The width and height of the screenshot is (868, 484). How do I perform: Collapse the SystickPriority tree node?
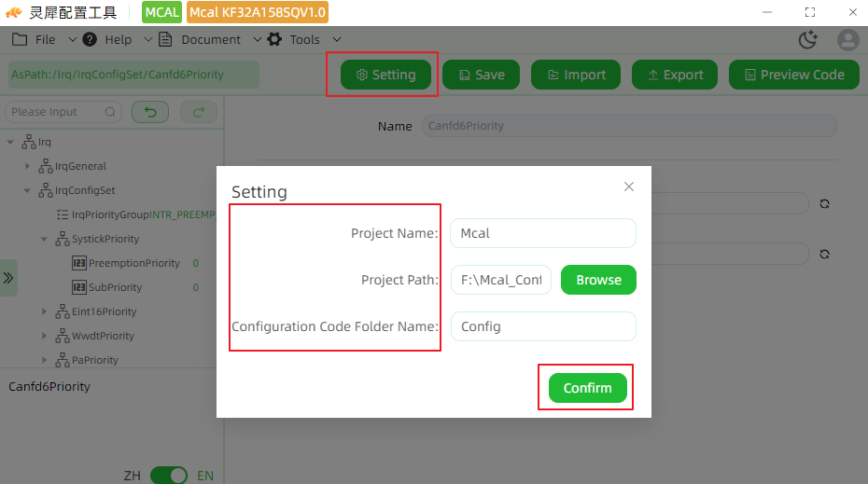pos(44,239)
